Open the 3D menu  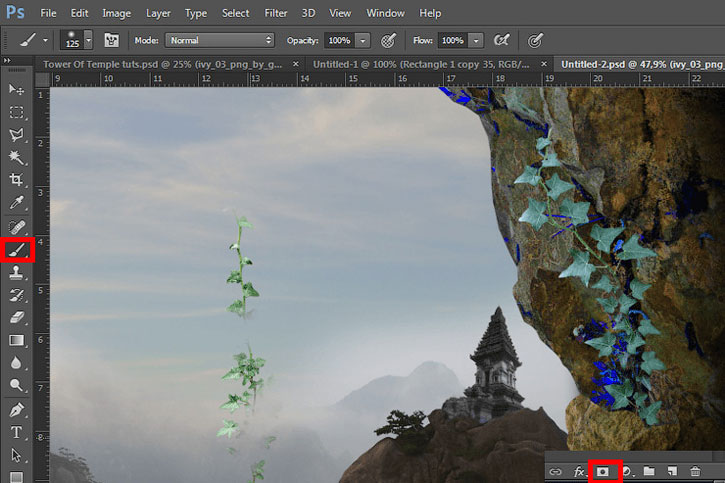coord(308,13)
